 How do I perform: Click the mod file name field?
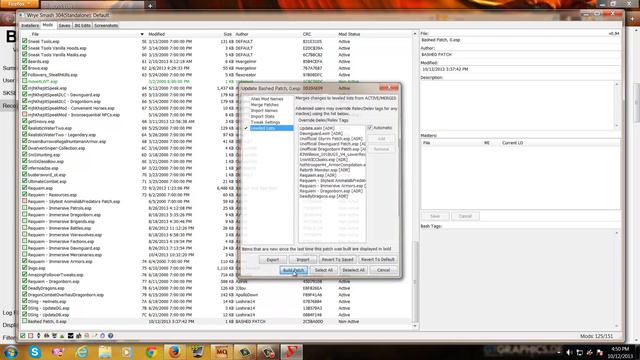click(x=520, y=40)
